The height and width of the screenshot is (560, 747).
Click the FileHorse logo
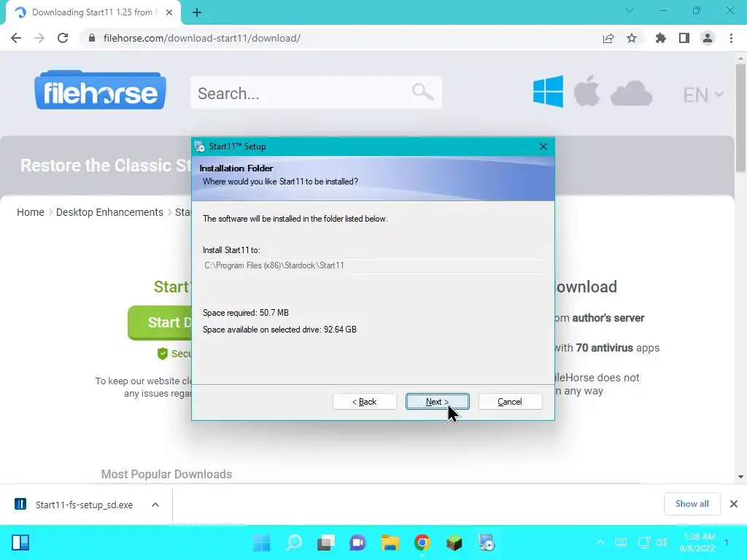coord(101,90)
